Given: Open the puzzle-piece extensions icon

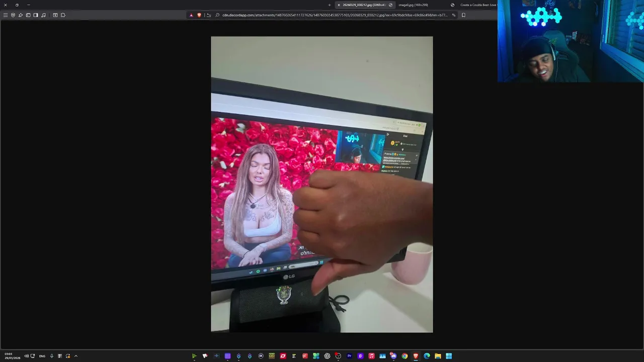Looking at the screenshot, I should point(63,15).
